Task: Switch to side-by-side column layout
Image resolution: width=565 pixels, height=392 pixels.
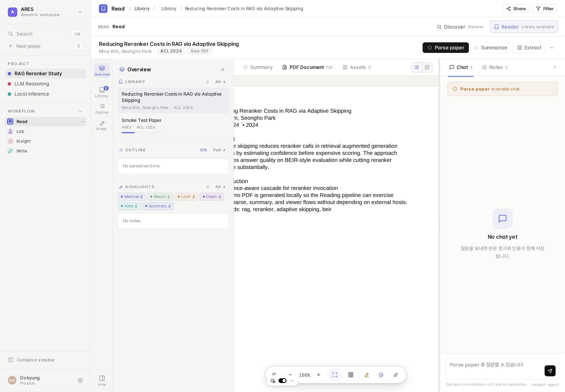Action: tap(417, 67)
